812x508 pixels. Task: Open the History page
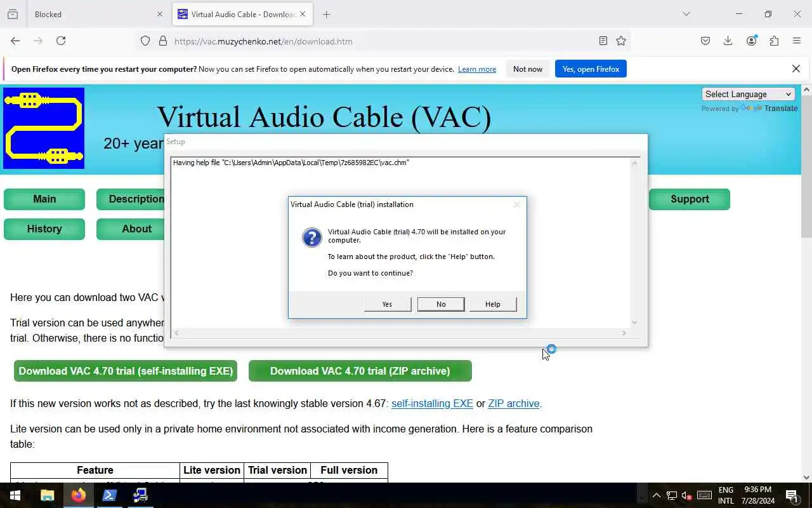(44, 229)
